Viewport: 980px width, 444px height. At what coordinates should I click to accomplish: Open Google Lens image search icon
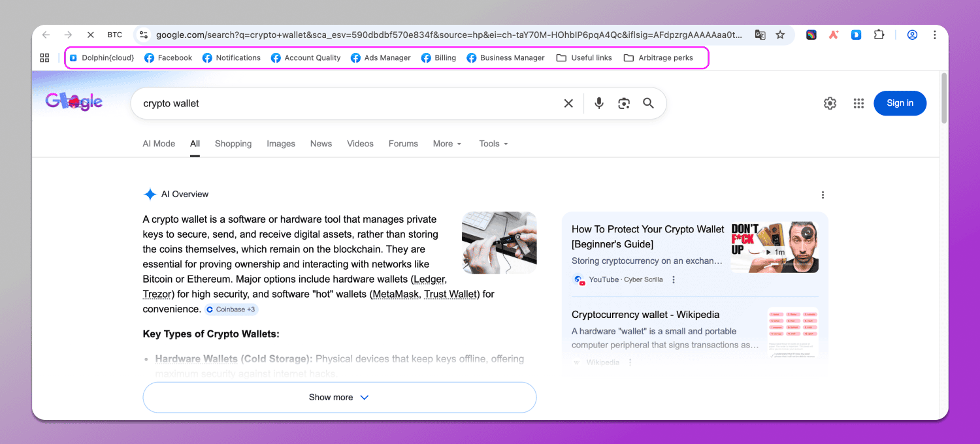coord(624,103)
